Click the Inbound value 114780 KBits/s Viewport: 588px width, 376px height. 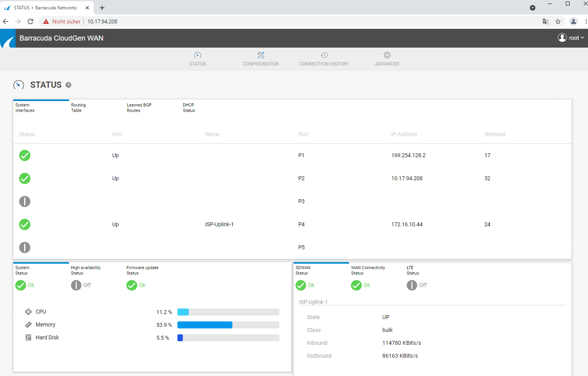(402, 343)
